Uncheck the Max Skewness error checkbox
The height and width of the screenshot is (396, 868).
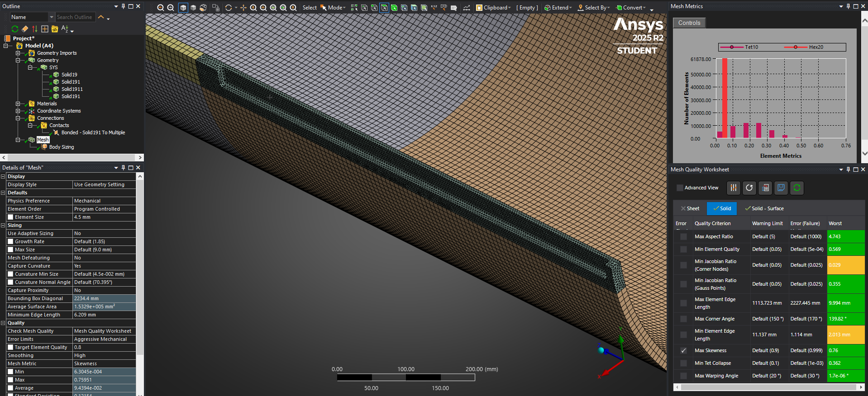pos(683,350)
